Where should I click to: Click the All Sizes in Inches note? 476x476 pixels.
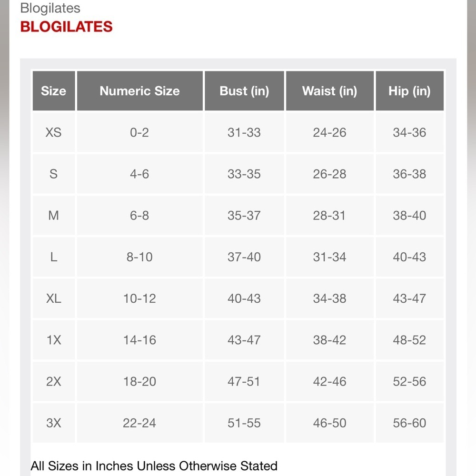pyautogui.click(x=154, y=466)
